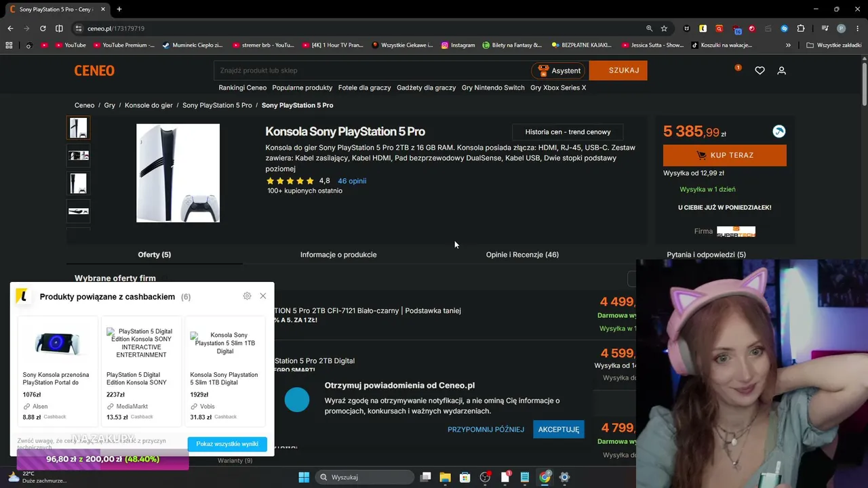Open Settings gear on the taskbar
The image size is (868, 488).
coord(564,477)
